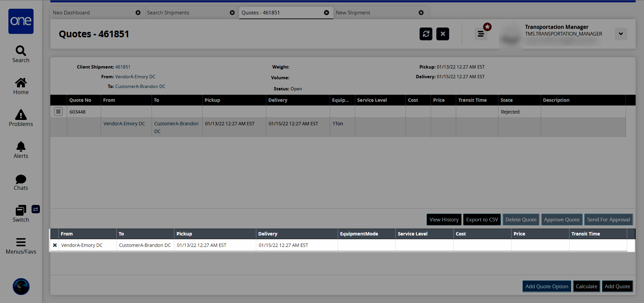Viewport: 644px width, 303px height.
Task: Check the box for quote 603448
Action: coord(58,112)
